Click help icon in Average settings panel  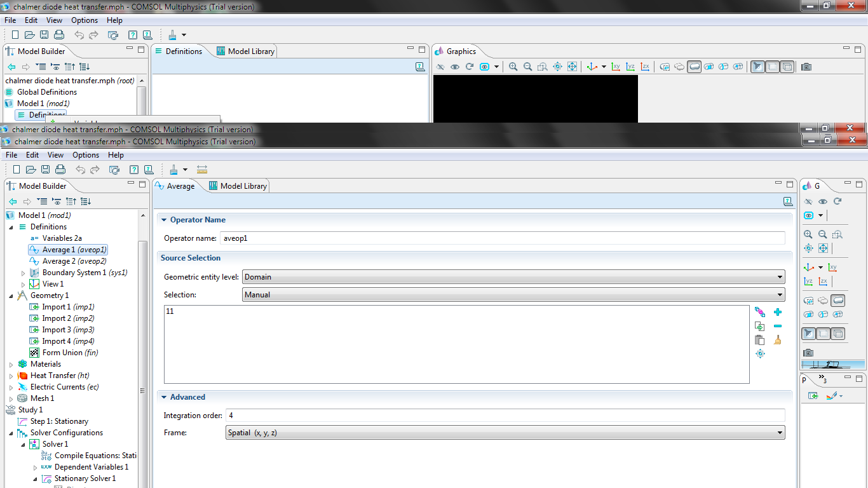pyautogui.click(x=788, y=201)
